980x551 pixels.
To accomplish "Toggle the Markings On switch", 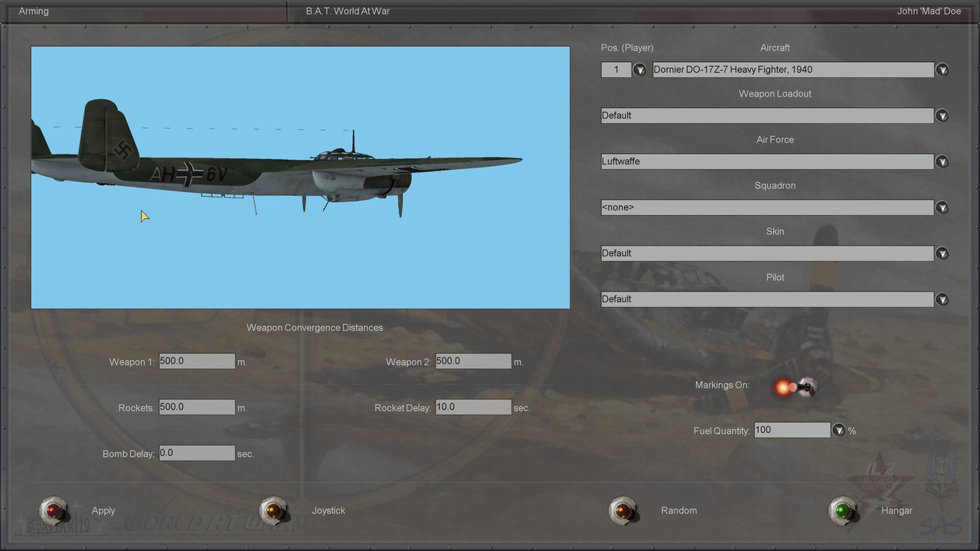I will point(796,387).
